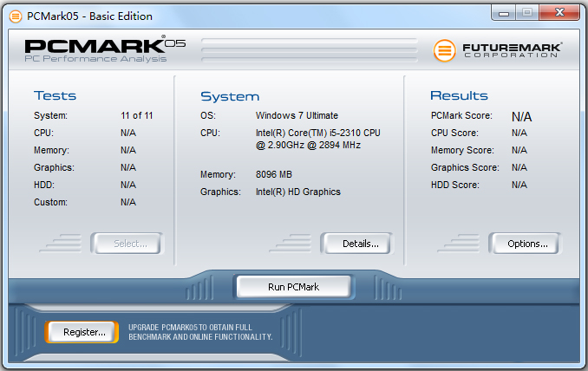588x371 pixels.
Task: Click the greyed-out Select button under Tests
Action: (130, 244)
